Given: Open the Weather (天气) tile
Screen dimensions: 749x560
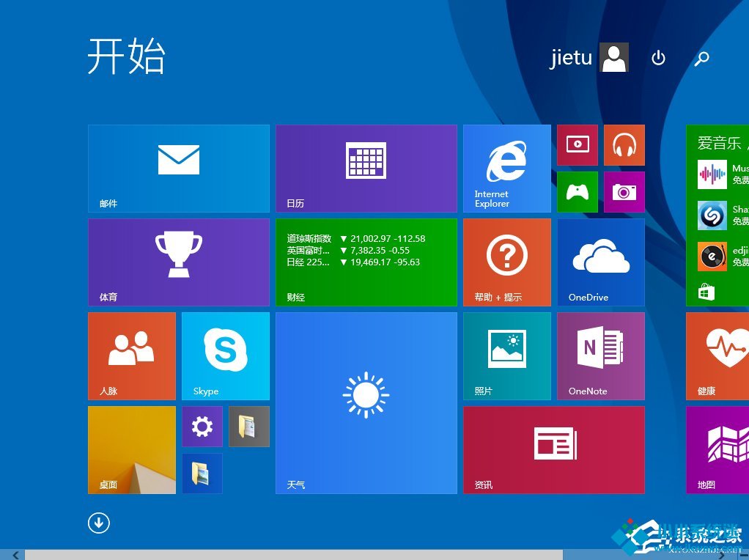Looking at the screenshot, I should pyautogui.click(x=366, y=403).
